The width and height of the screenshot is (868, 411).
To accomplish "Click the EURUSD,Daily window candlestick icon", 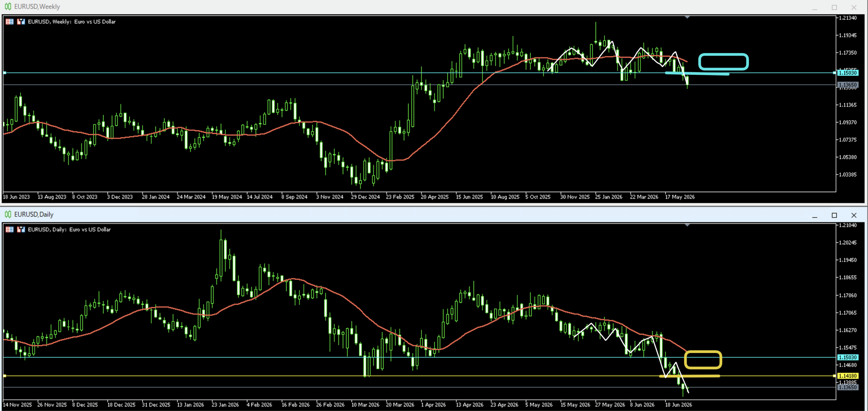I will tap(8, 214).
